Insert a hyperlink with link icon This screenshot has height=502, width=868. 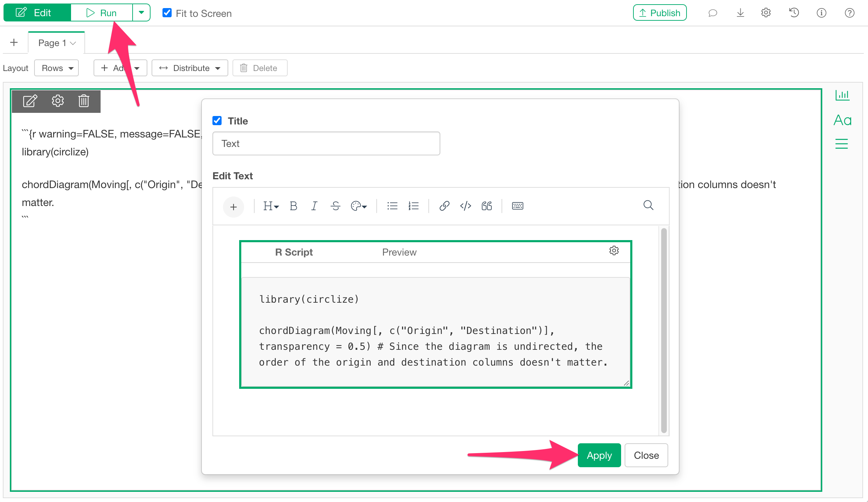click(444, 206)
